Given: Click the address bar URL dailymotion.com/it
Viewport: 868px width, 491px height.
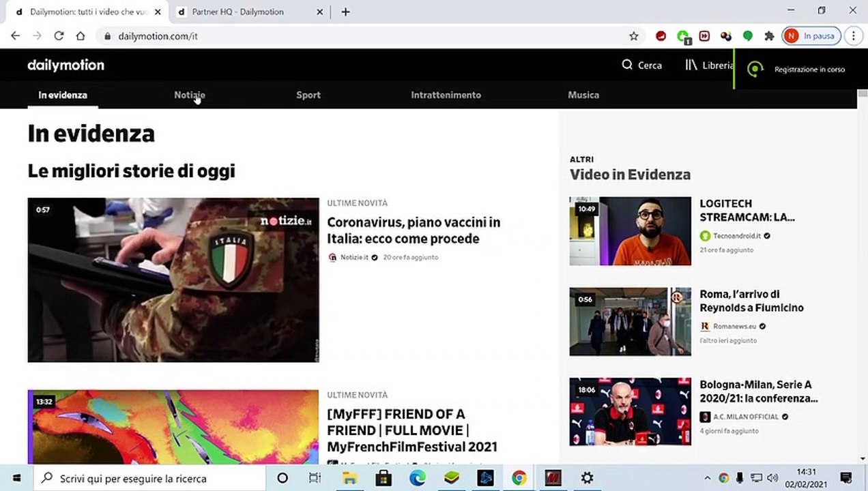Looking at the screenshot, I should click(158, 36).
